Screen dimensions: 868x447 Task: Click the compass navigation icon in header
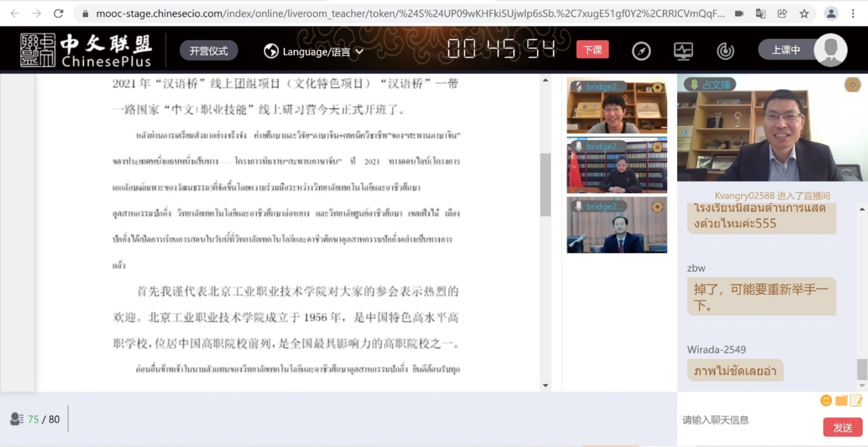point(641,51)
